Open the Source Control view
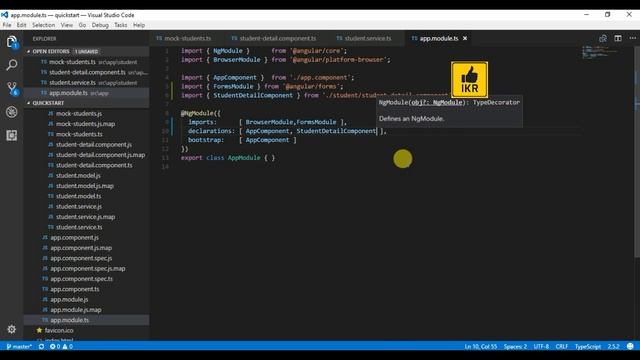Viewport: 640px width, 360px height. click(11, 88)
